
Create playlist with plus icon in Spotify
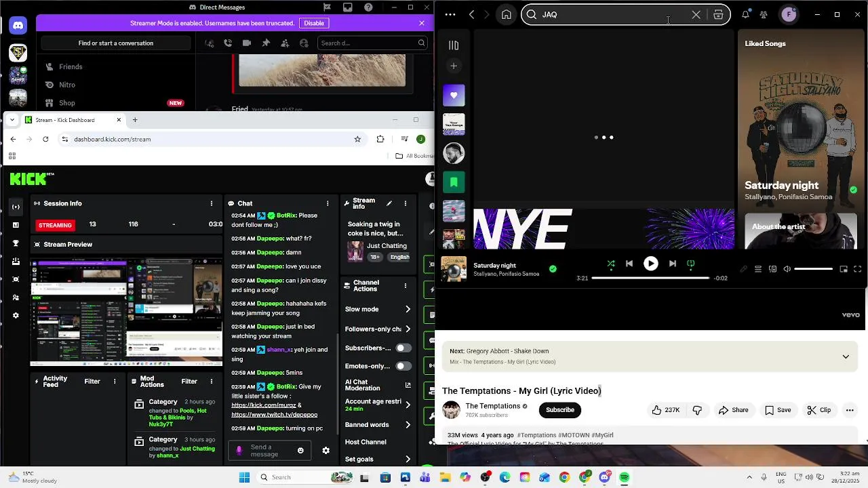tap(454, 66)
